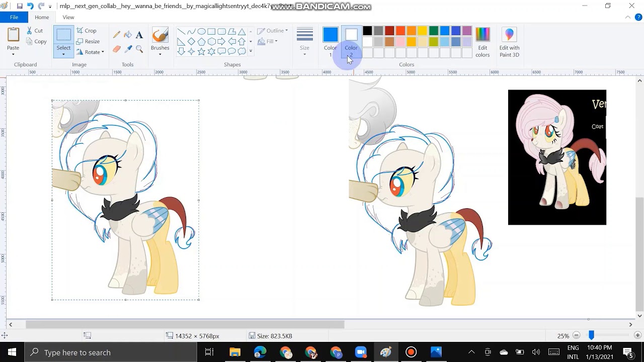Switch to the Home tab
644x362 pixels.
pos(42,17)
